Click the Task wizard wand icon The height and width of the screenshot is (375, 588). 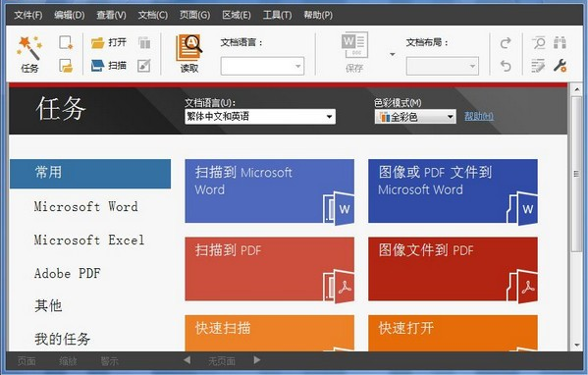pos(29,48)
